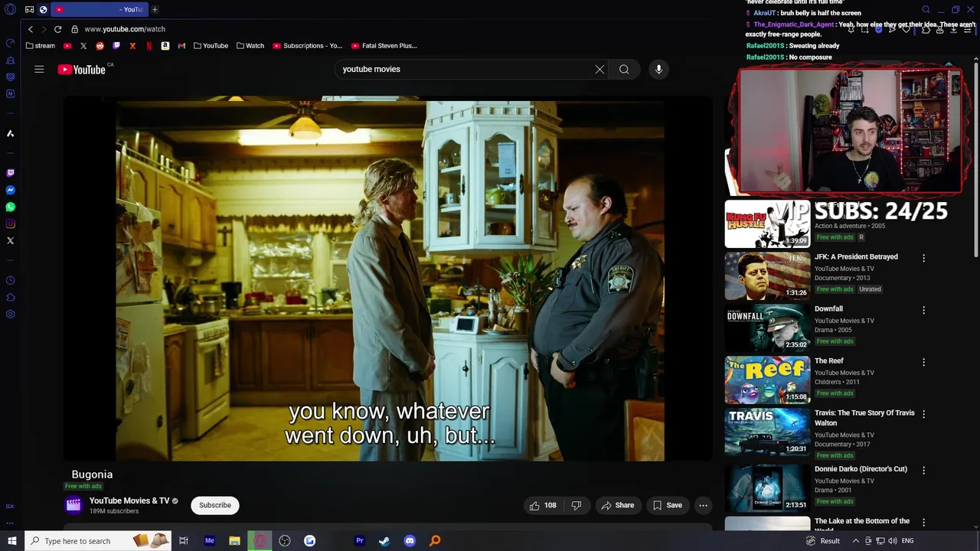Open the Reddit bookmark icon
The height and width of the screenshot is (551, 980).
(x=100, y=46)
